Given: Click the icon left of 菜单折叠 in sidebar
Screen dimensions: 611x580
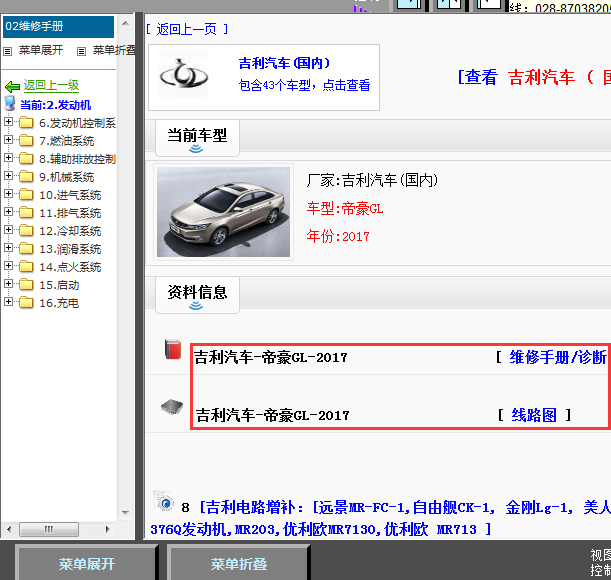Looking at the screenshot, I should coord(81,51).
